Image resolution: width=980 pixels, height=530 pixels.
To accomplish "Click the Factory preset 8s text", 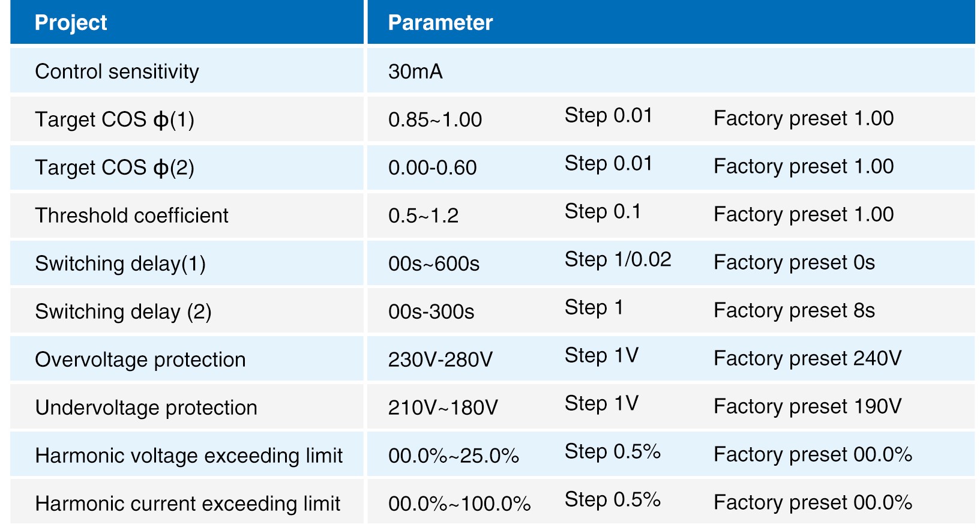I will click(794, 310).
